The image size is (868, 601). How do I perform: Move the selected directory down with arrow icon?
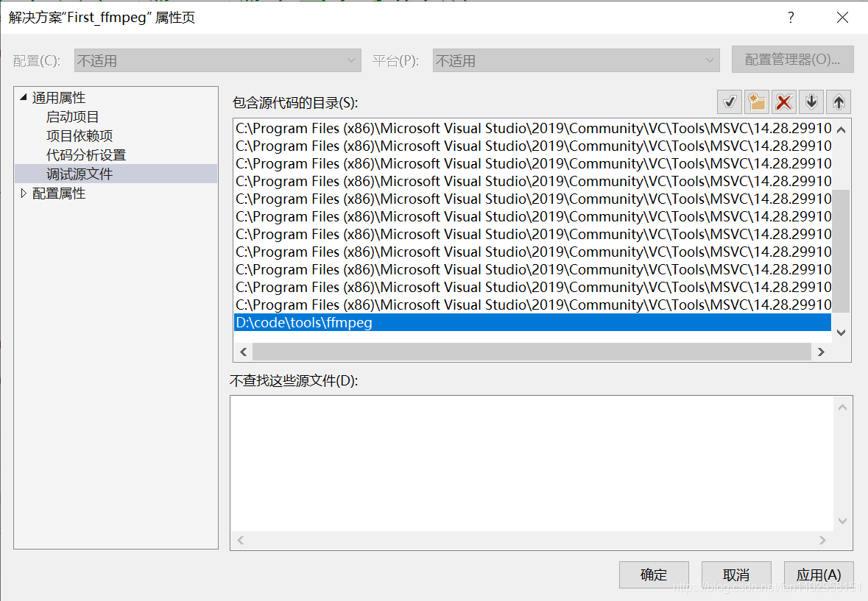tap(811, 102)
